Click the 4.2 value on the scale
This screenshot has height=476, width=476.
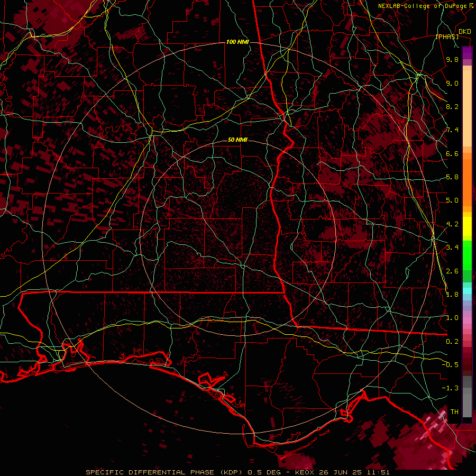tap(452, 224)
